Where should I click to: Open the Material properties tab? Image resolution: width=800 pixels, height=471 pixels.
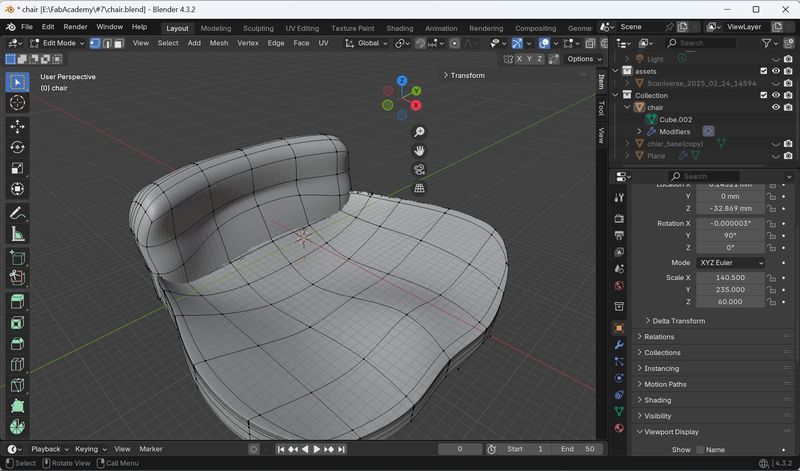[x=619, y=428]
